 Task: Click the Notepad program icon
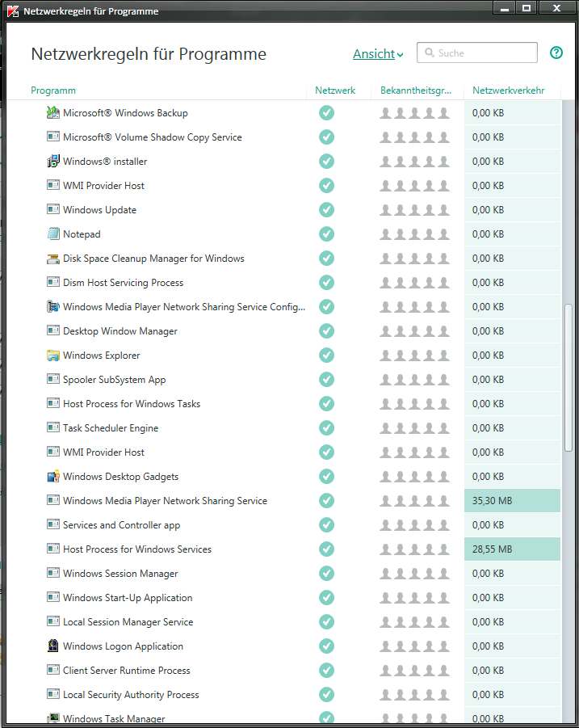point(52,234)
